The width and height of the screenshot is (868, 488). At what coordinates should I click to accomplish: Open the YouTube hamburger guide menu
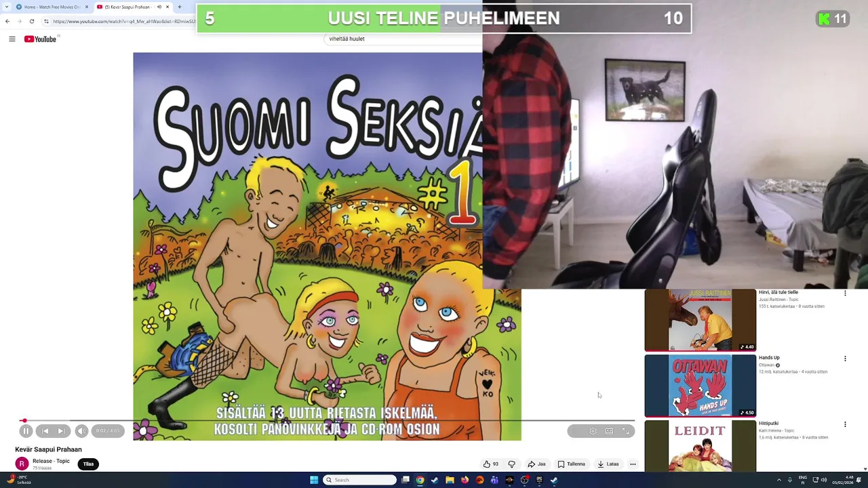click(x=12, y=39)
